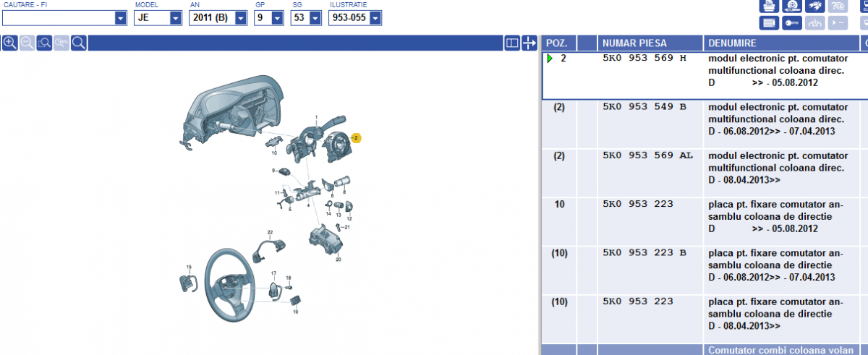
Task: Expand illustration panel with arrow icon
Action: pyautogui.click(x=529, y=43)
